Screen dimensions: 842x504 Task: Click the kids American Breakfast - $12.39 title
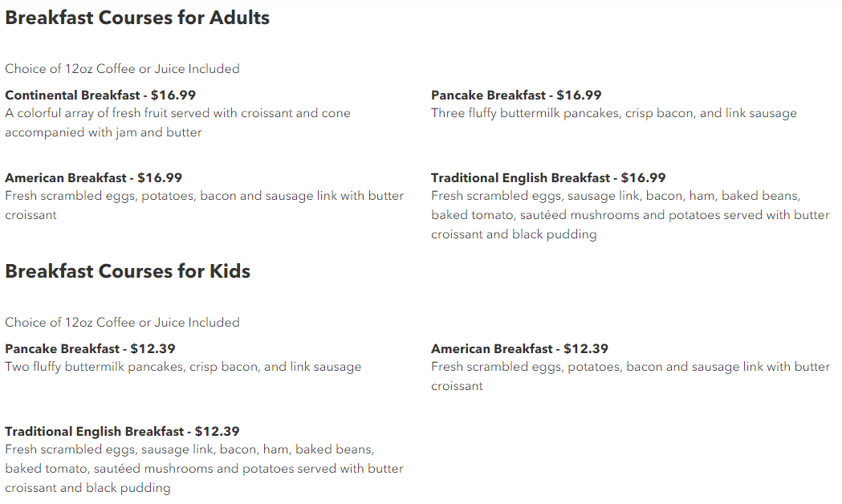[x=519, y=348]
